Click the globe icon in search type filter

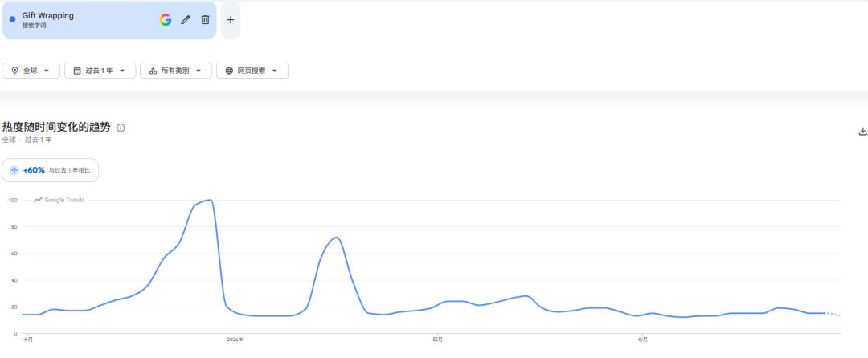[228, 71]
